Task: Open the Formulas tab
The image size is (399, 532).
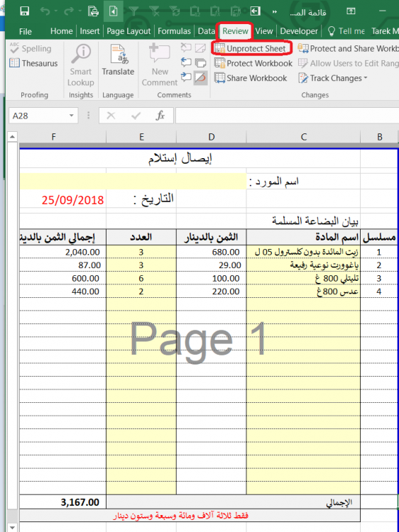Action: (x=174, y=31)
